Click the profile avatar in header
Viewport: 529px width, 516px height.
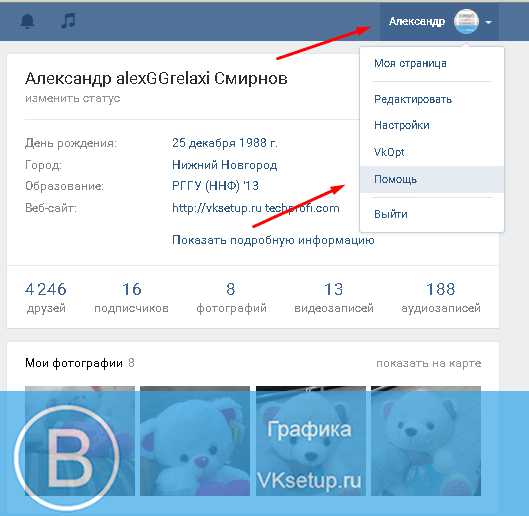[x=466, y=21]
